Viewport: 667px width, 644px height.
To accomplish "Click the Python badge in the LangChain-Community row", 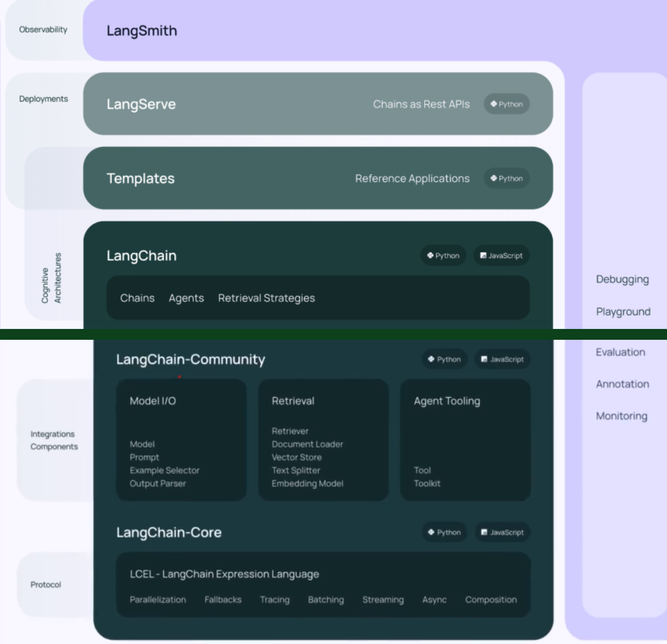I will (x=445, y=359).
